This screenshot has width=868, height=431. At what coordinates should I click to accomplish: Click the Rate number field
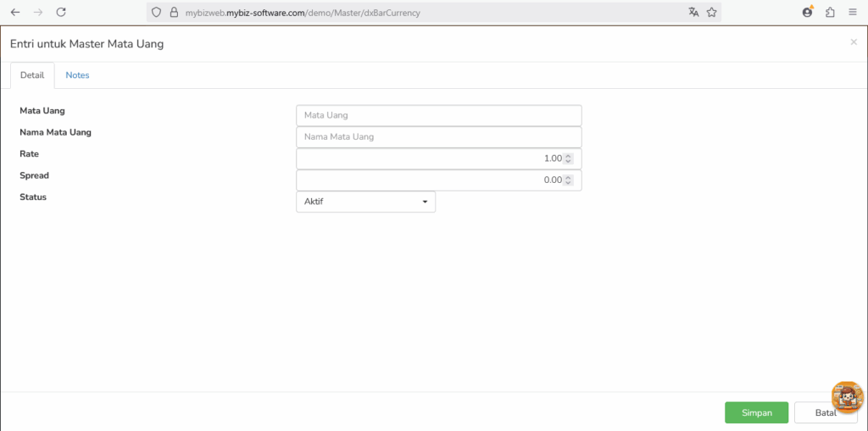click(x=439, y=159)
